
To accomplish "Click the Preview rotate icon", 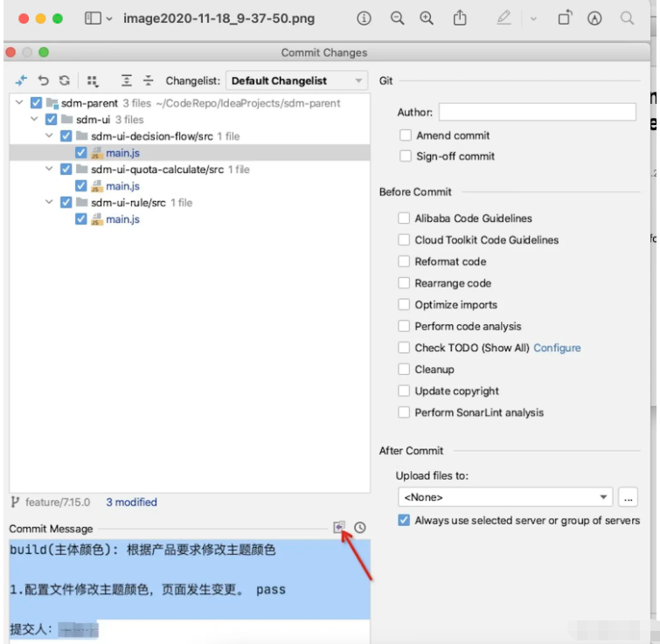I will [x=565, y=18].
